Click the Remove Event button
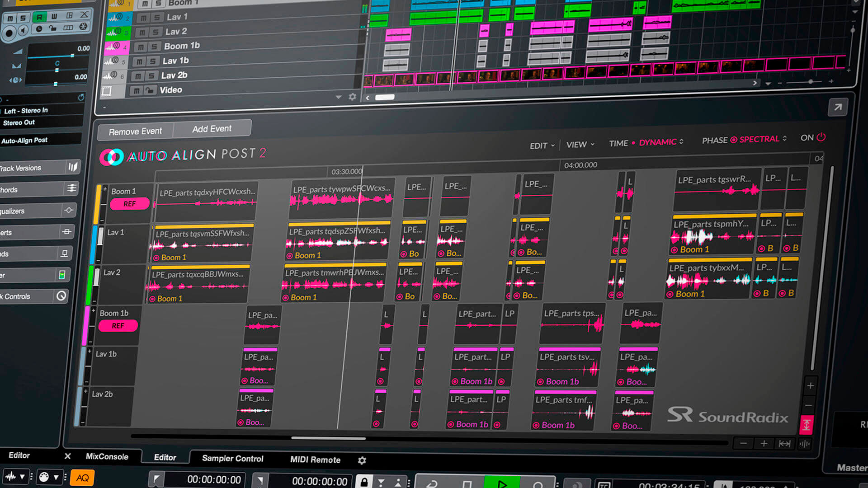Viewport: 868px width, 488px height. (x=135, y=131)
